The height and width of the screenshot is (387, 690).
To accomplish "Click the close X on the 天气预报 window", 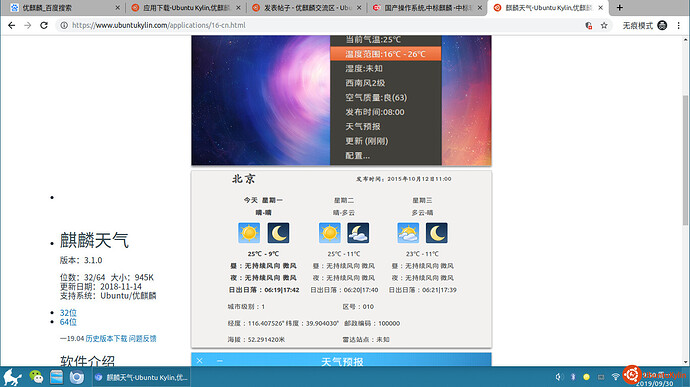I will [x=200, y=361].
